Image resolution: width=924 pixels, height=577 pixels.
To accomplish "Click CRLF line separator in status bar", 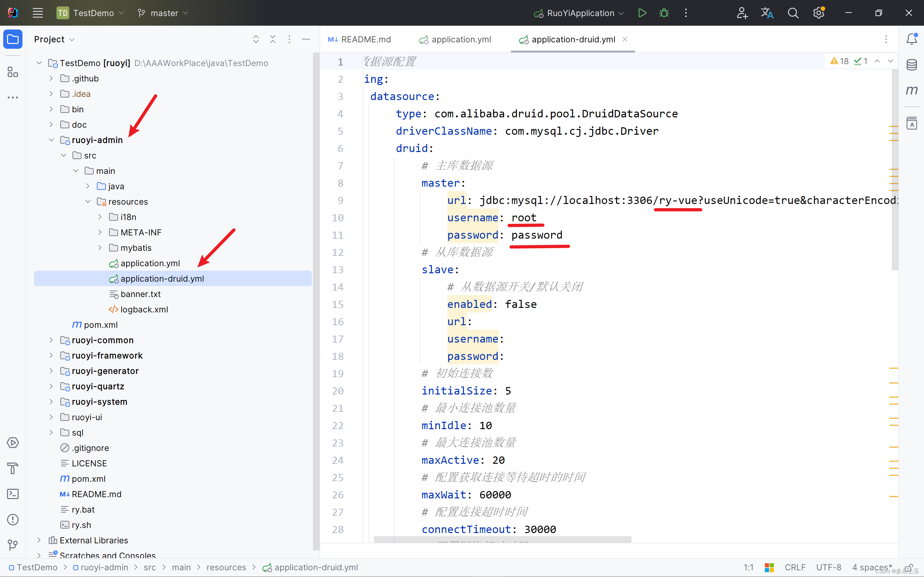I will point(795,567).
